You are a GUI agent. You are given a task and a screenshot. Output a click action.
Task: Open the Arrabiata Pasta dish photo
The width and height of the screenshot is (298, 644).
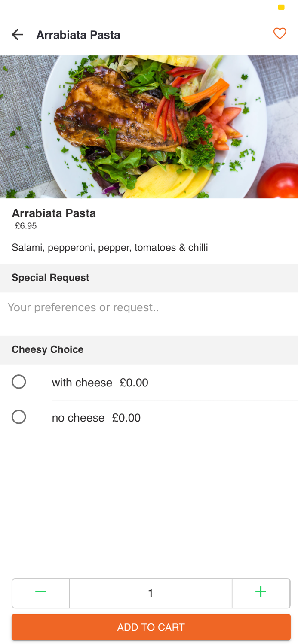click(149, 127)
